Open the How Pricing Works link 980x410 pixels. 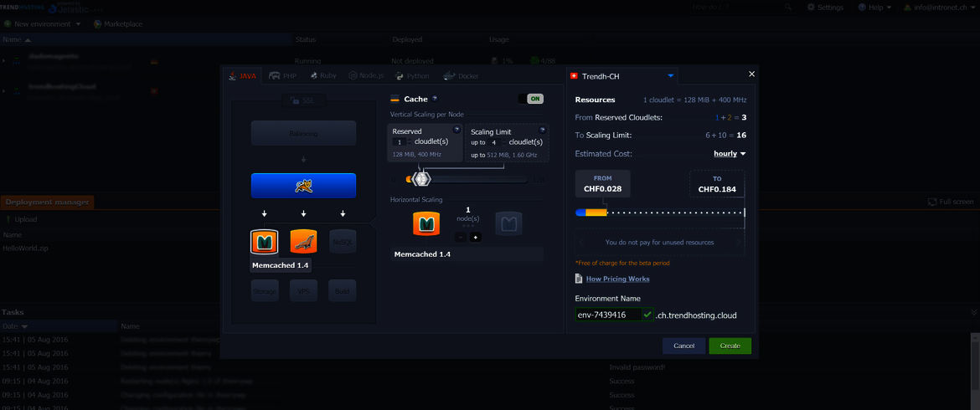(x=617, y=279)
